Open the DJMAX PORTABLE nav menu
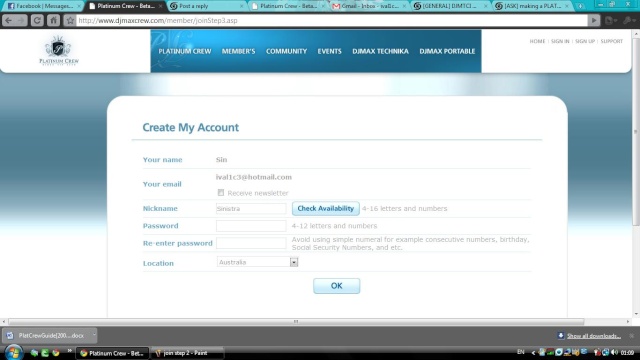 (447, 51)
